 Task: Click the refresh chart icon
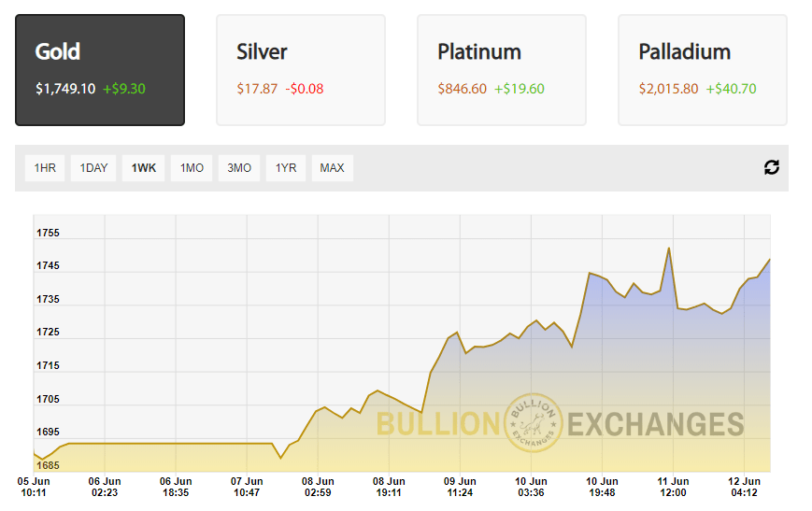tap(771, 167)
